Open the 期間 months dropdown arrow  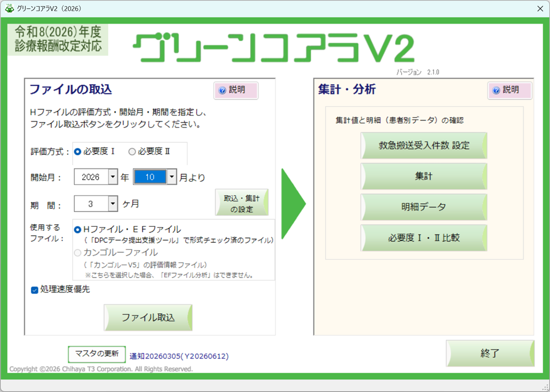tap(112, 204)
